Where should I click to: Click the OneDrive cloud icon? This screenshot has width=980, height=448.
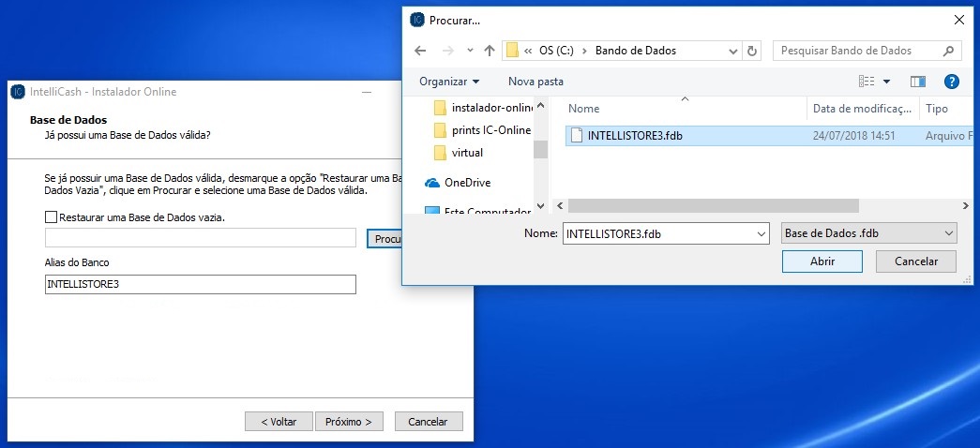point(432,183)
